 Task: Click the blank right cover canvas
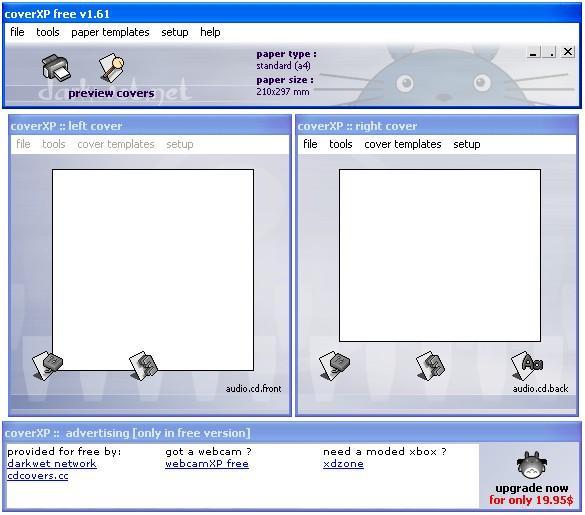click(440, 255)
